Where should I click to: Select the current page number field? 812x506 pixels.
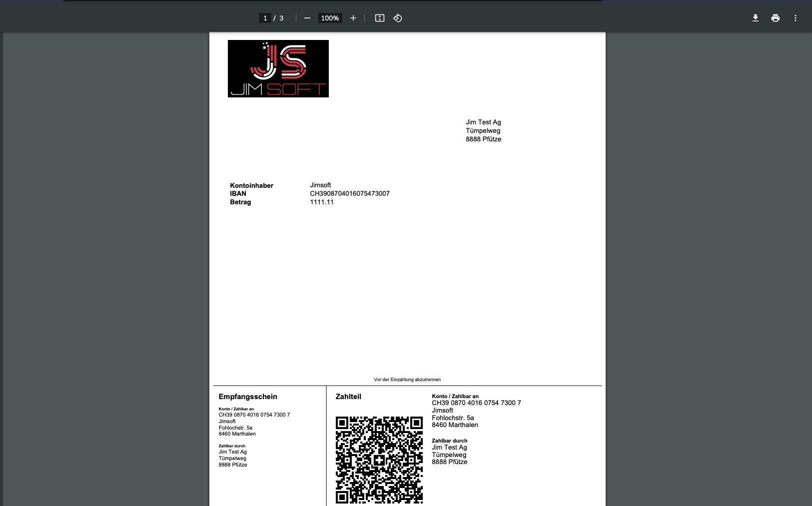(x=265, y=18)
